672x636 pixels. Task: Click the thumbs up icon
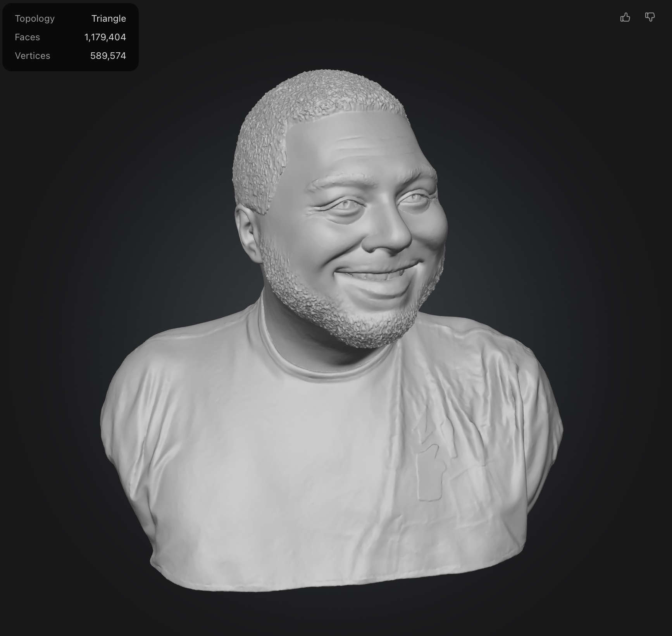click(625, 17)
